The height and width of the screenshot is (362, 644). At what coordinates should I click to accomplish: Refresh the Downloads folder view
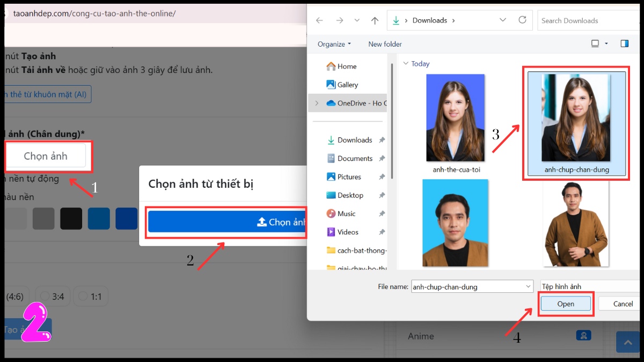522,20
